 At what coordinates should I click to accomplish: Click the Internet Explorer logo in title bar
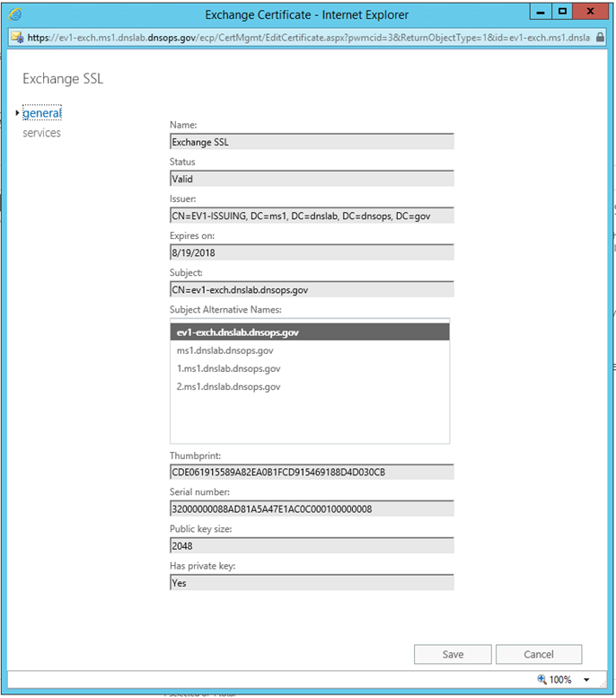click(x=16, y=15)
